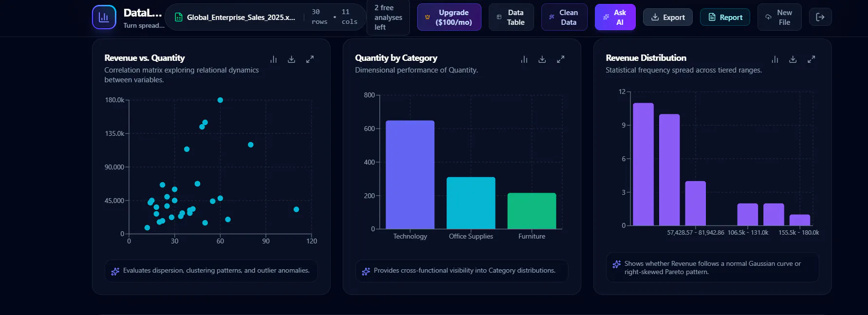Click the 'Quantity by Category' card title

pyautogui.click(x=396, y=58)
